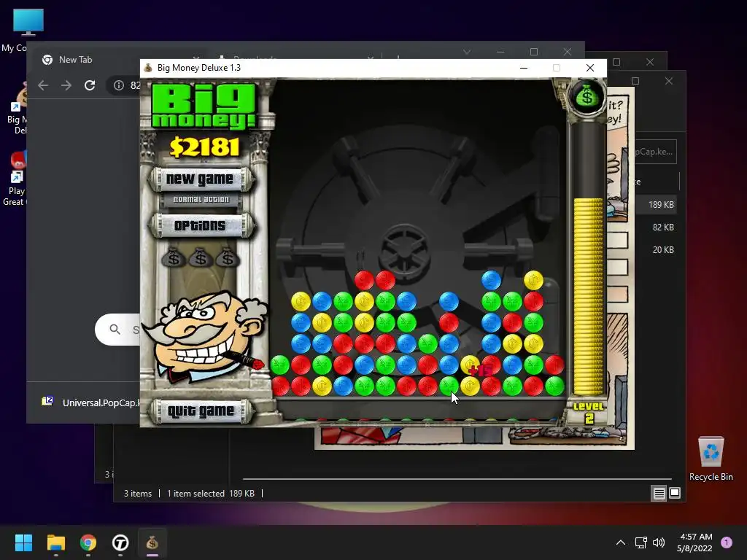Screen dimensions: 747x560
Task: Reload the page in Chrome
Action: coord(90,85)
